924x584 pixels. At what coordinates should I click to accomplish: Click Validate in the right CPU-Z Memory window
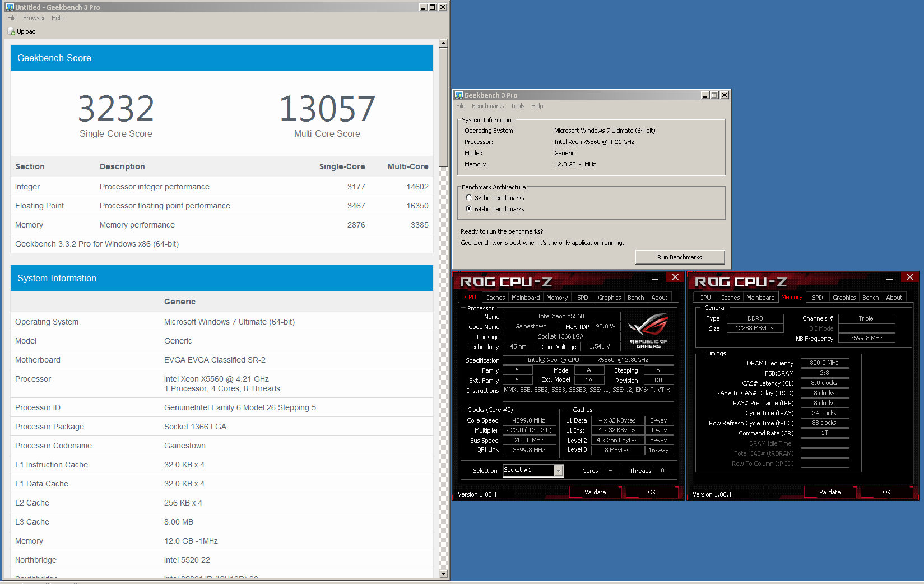point(830,492)
